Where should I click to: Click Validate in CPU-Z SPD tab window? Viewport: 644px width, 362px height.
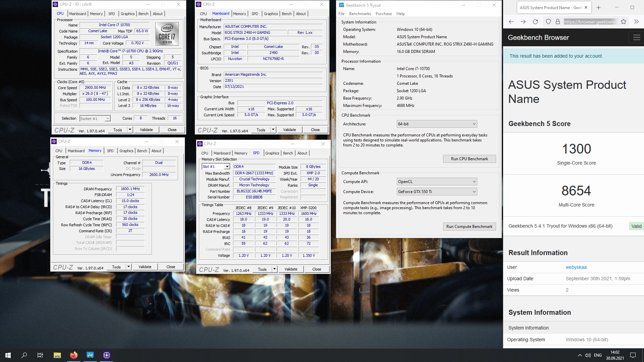coord(291,269)
